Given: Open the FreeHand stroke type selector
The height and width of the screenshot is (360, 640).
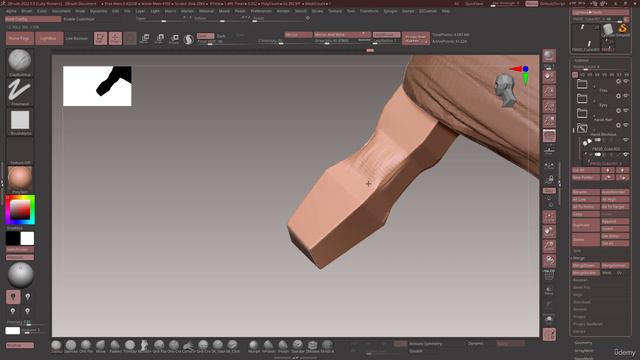Looking at the screenshot, I should 20,91.
